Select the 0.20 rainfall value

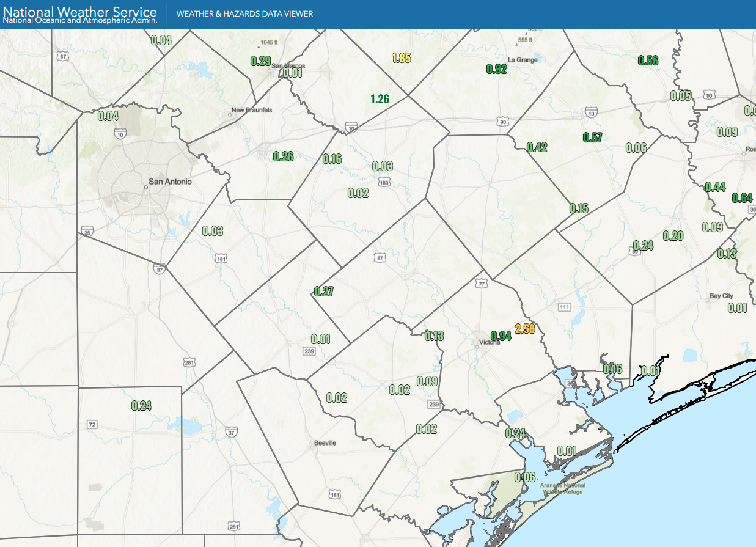(x=673, y=236)
